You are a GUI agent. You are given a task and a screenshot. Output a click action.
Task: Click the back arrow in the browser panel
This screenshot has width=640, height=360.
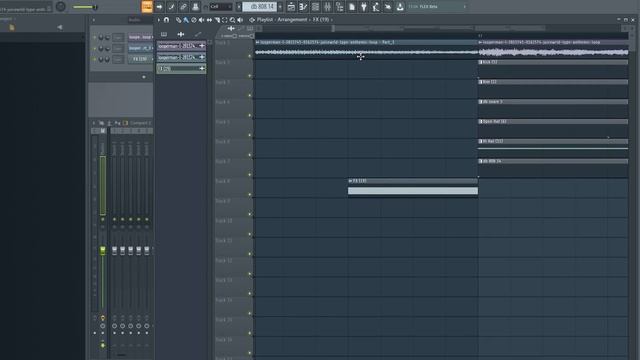[x=60, y=27]
